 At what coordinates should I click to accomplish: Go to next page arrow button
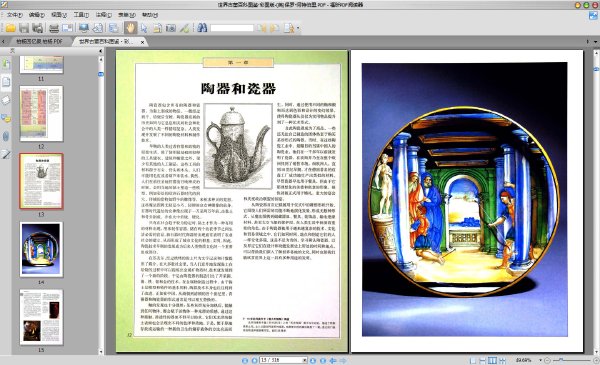[x=313, y=360]
